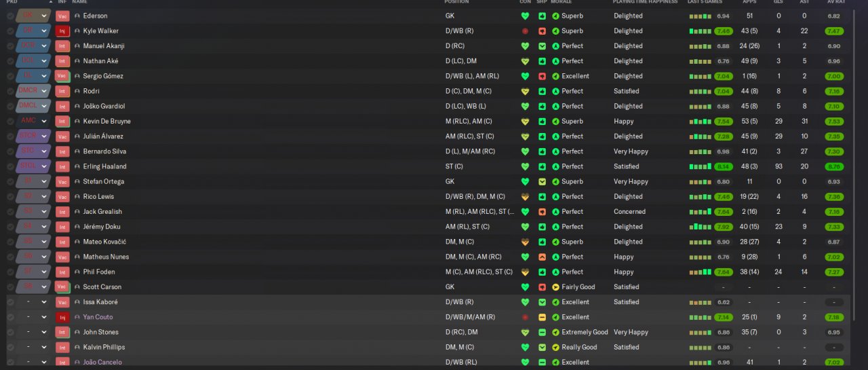Click Rodri's yellow condition heart icon
This screenshot has height=370, width=868.
[524, 91]
